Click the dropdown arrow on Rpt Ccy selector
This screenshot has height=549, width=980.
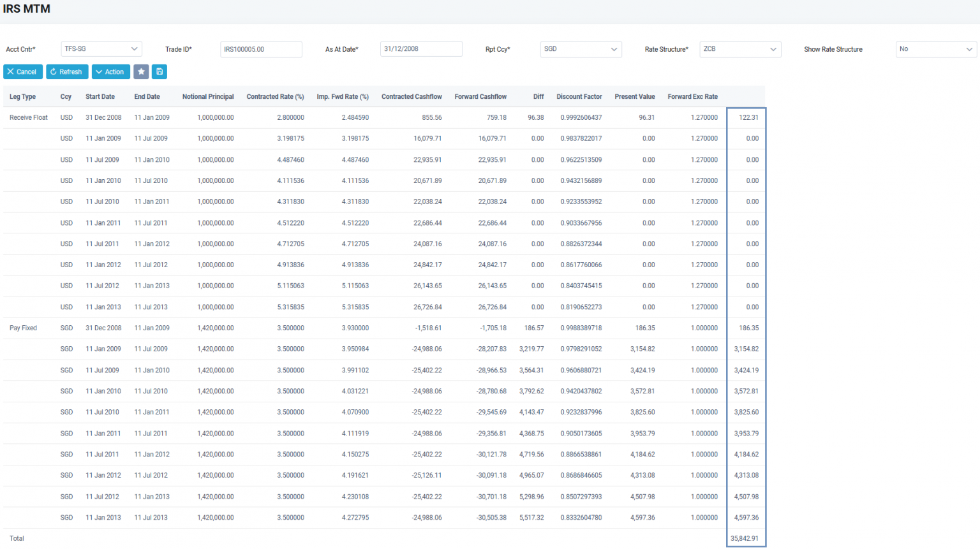[x=614, y=49]
